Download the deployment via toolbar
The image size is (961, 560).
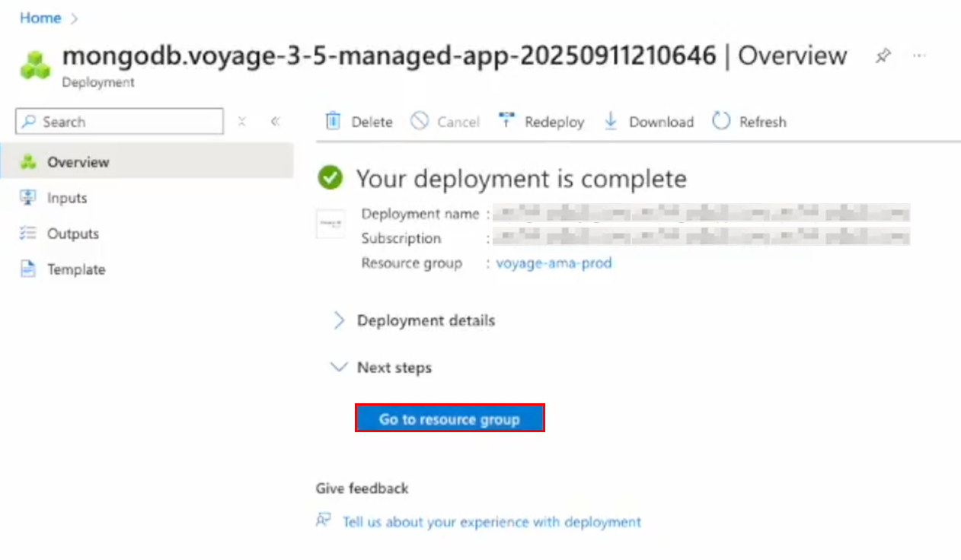point(649,122)
